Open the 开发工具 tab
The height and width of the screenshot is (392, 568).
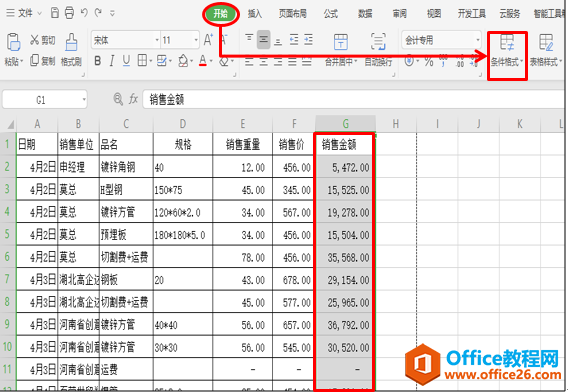click(x=472, y=14)
